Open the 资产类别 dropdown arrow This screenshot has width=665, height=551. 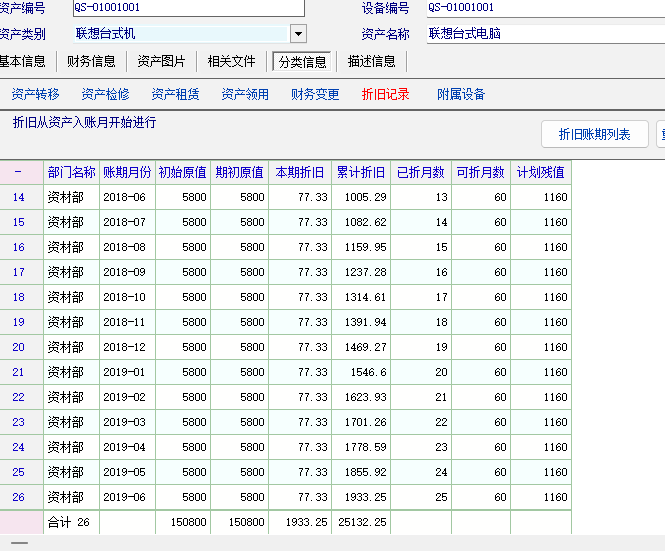(x=298, y=34)
